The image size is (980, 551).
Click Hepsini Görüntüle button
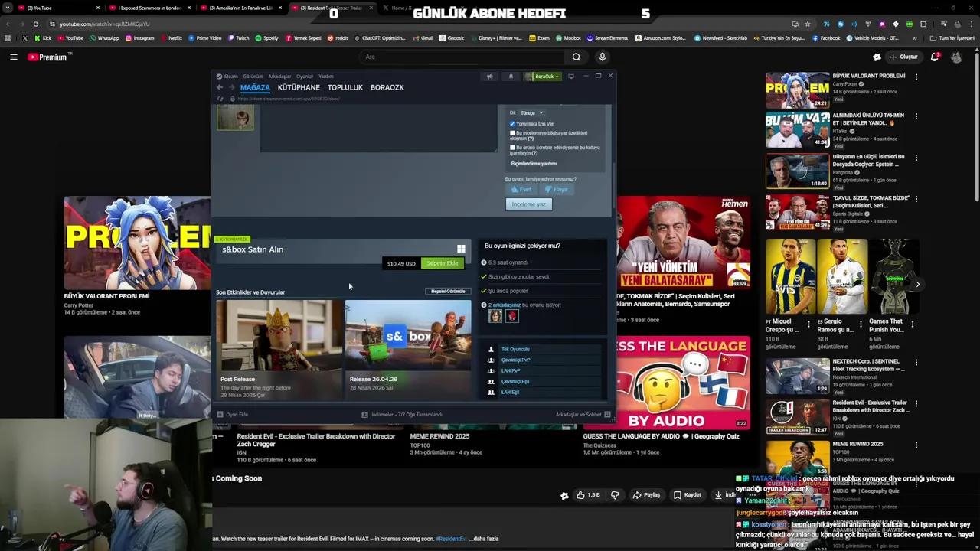448,292
